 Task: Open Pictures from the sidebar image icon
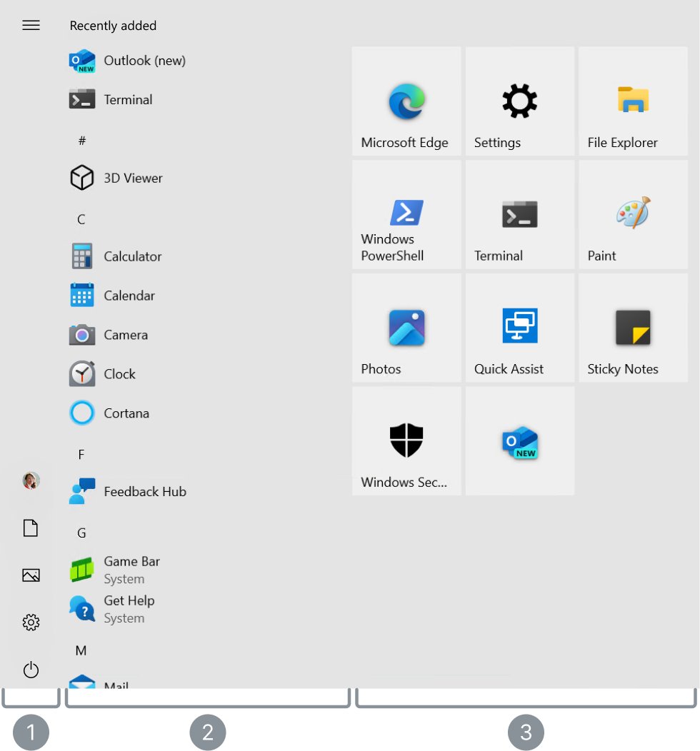pyautogui.click(x=31, y=575)
